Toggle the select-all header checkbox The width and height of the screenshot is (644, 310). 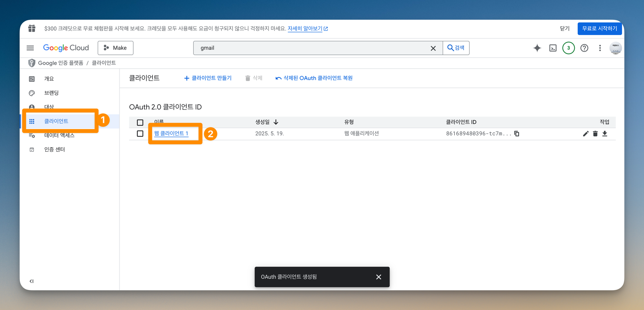pyautogui.click(x=140, y=122)
